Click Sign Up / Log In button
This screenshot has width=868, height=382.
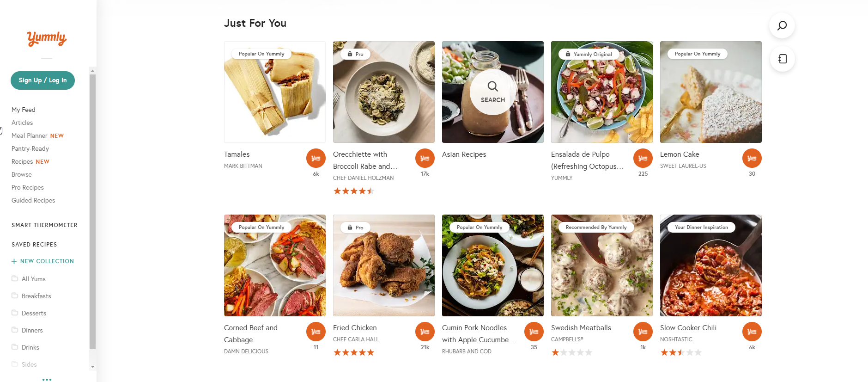(x=42, y=80)
